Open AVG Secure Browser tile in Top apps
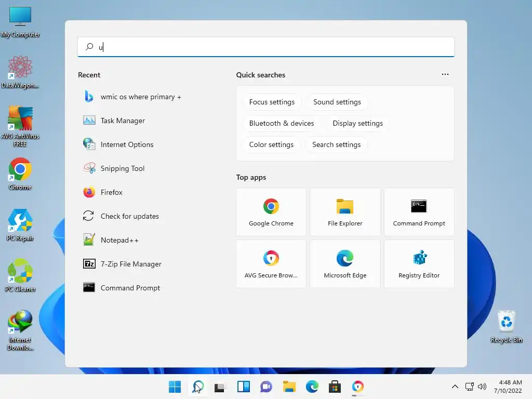The height and width of the screenshot is (399, 532). 271,264
